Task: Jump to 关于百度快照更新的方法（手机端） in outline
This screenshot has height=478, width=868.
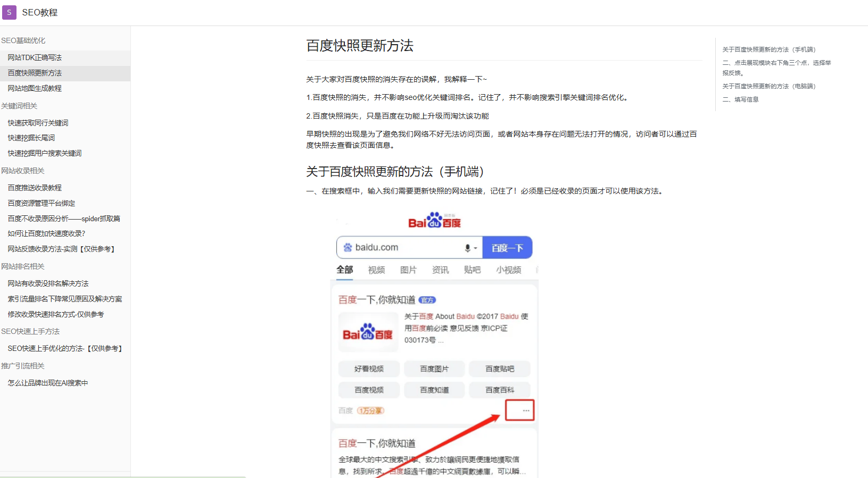Action: pyautogui.click(x=768, y=49)
